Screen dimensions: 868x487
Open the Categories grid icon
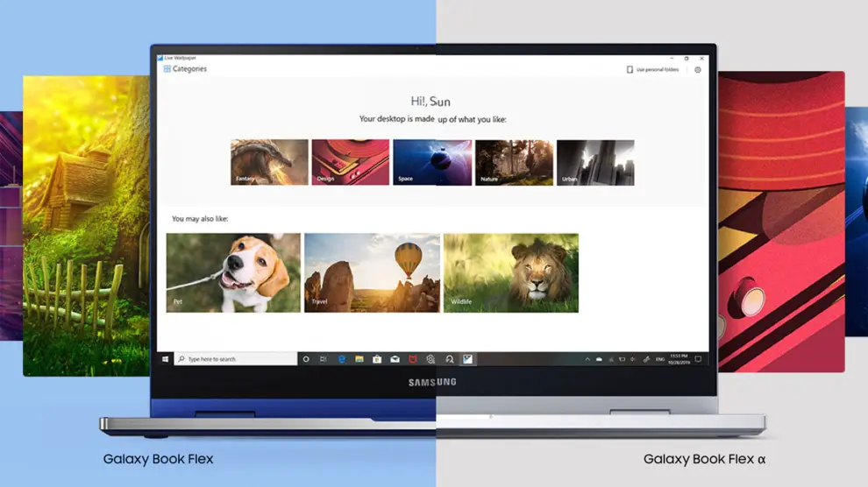[x=167, y=69]
